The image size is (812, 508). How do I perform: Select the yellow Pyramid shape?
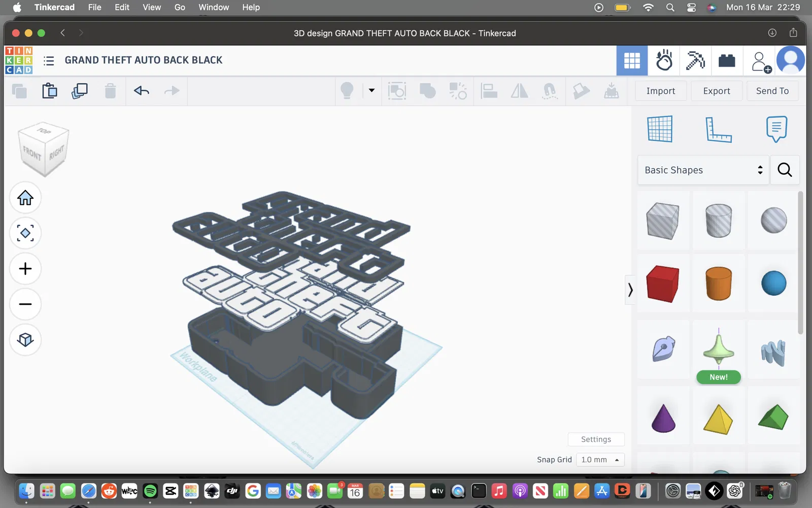[x=719, y=419]
